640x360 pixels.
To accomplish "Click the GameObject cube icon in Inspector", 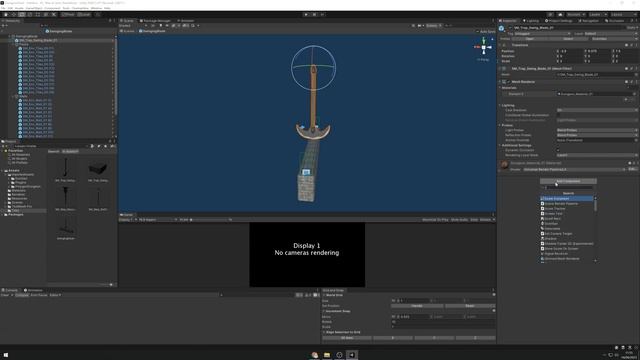I will click(x=502, y=28).
